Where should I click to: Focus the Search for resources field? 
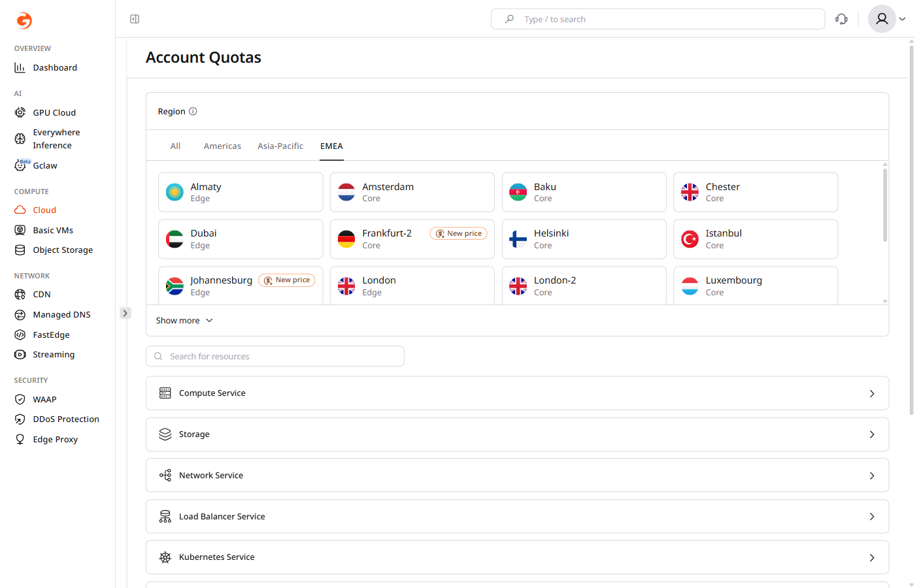pyautogui.click(x=275, y=356)
